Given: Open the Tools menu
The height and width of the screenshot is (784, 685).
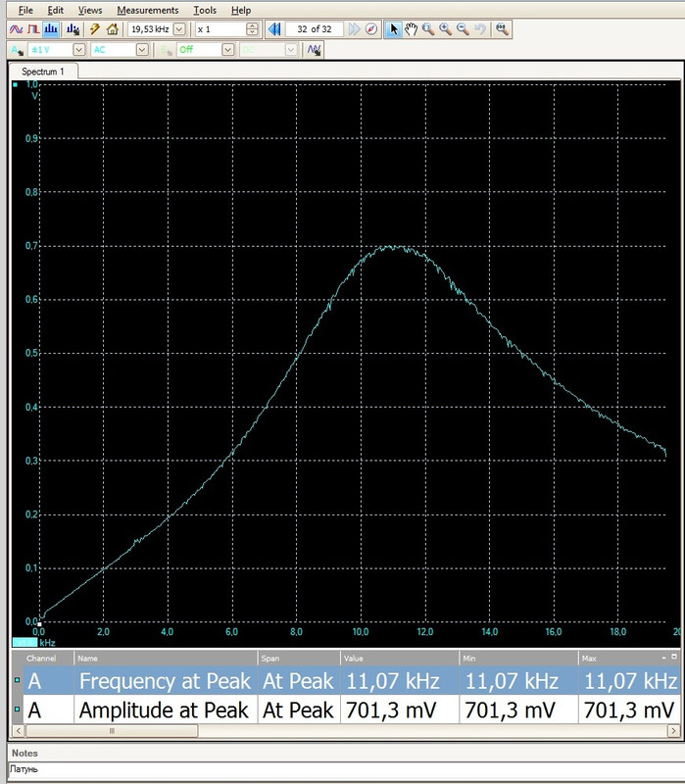Looking at the screenshot, I should click(x=205, y=10).
